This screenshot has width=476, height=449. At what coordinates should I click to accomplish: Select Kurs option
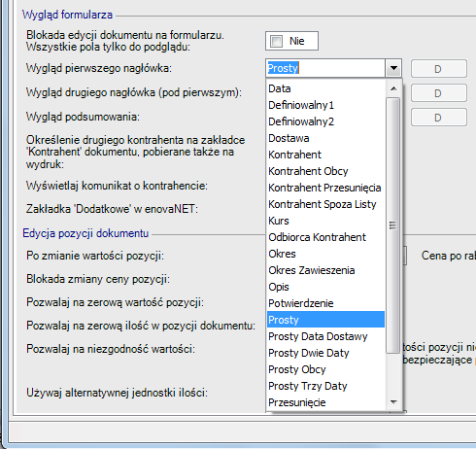point(325,221)
